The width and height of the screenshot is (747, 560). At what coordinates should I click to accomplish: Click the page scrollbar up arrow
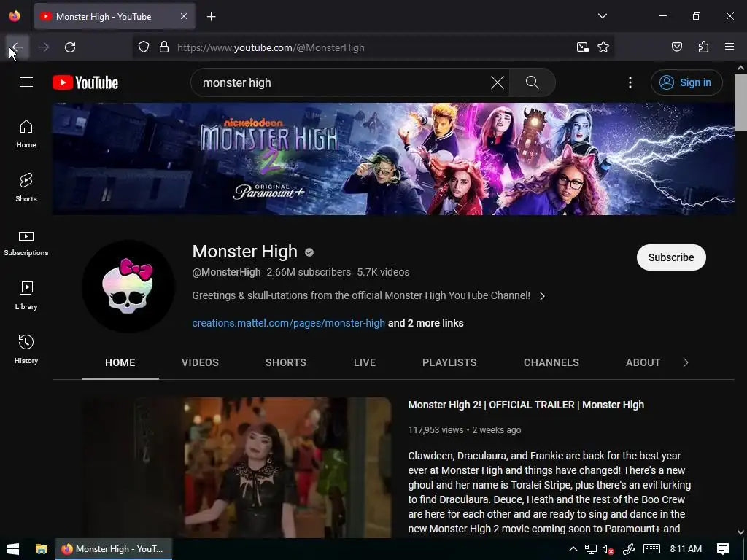[741, 68]
